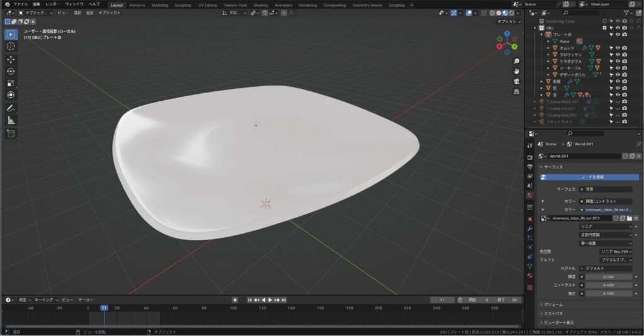
Task: Toggle the Rendering Tools collection checkbox
Action: point(604,21)
